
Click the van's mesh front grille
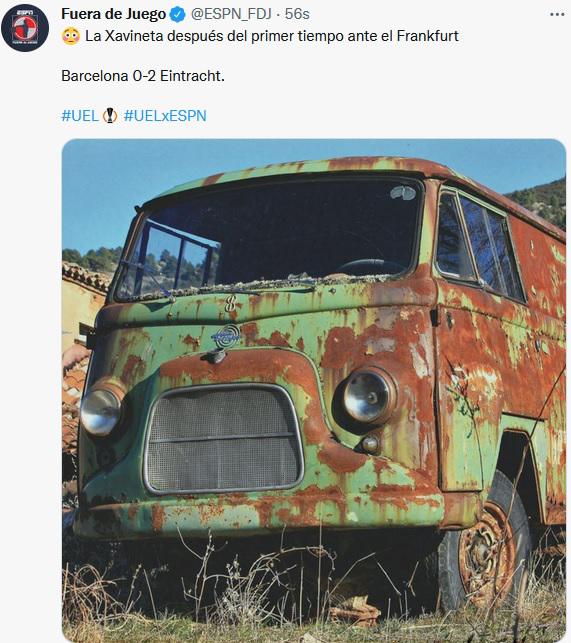[224, 438]
